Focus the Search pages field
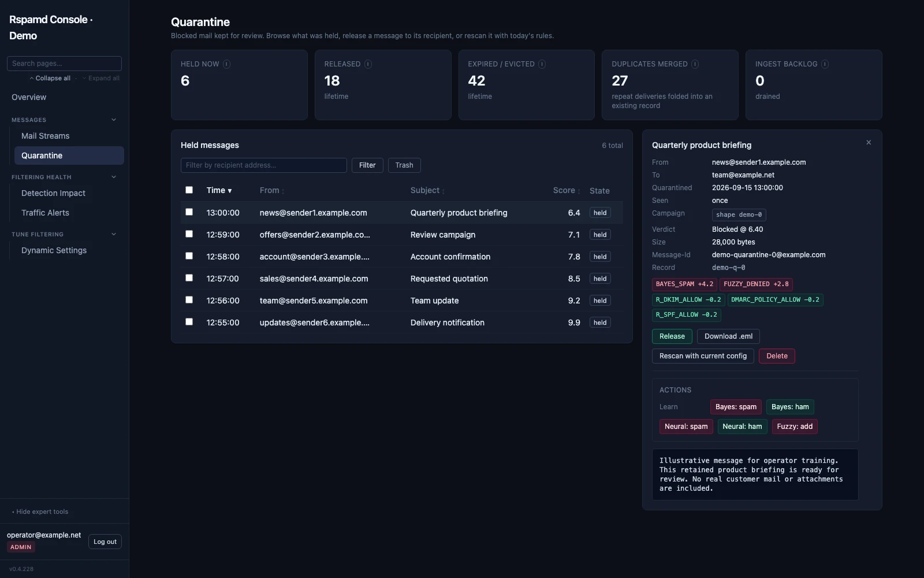924x578 pixels. point(64,64)
